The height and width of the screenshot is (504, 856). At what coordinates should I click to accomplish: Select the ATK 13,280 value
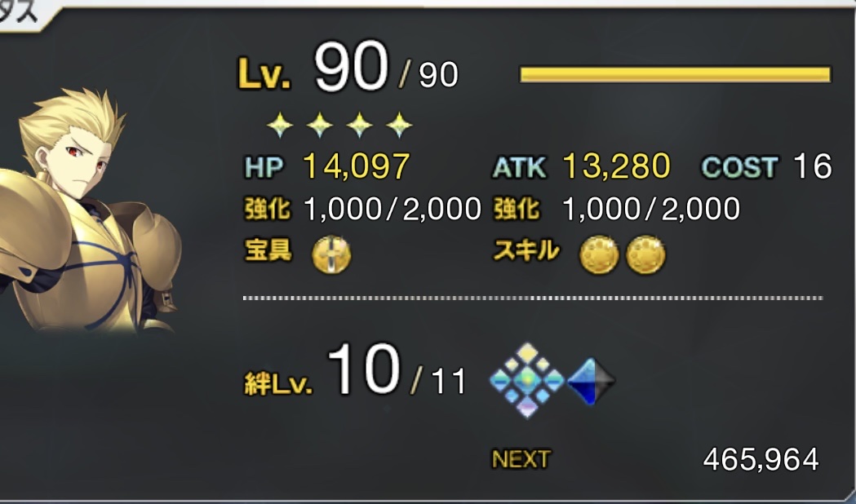coord(616,166)
